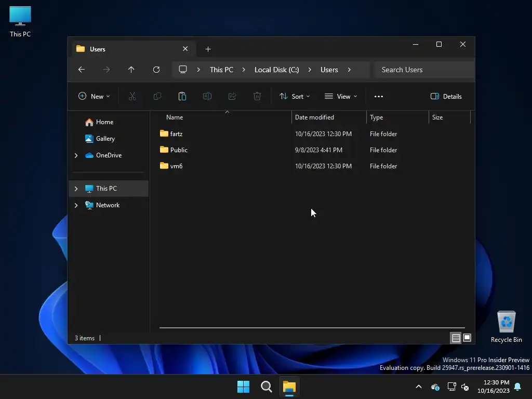The height and width of the screenshot is (399, 532).
Task: Select This PC desktop icon
Action: [x=20, y=22]
